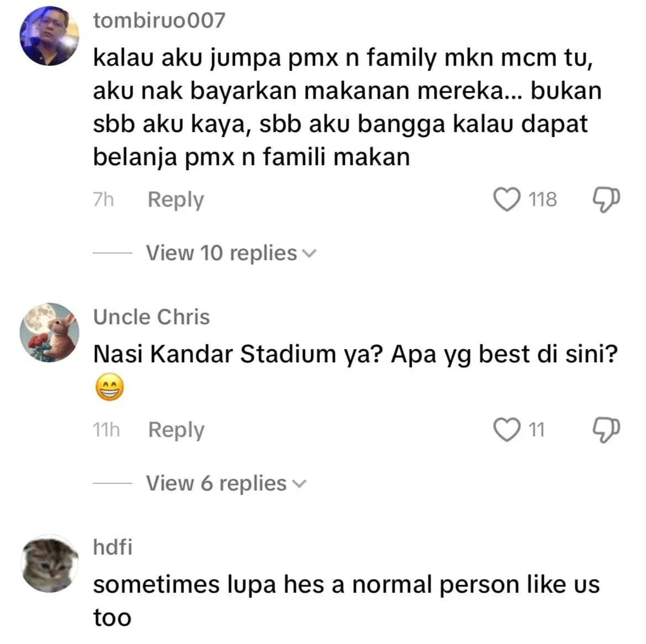Tap the heart on Uncle Chris's comment
The width and height of the screenshot is (646, 644).
pos(506,430)
